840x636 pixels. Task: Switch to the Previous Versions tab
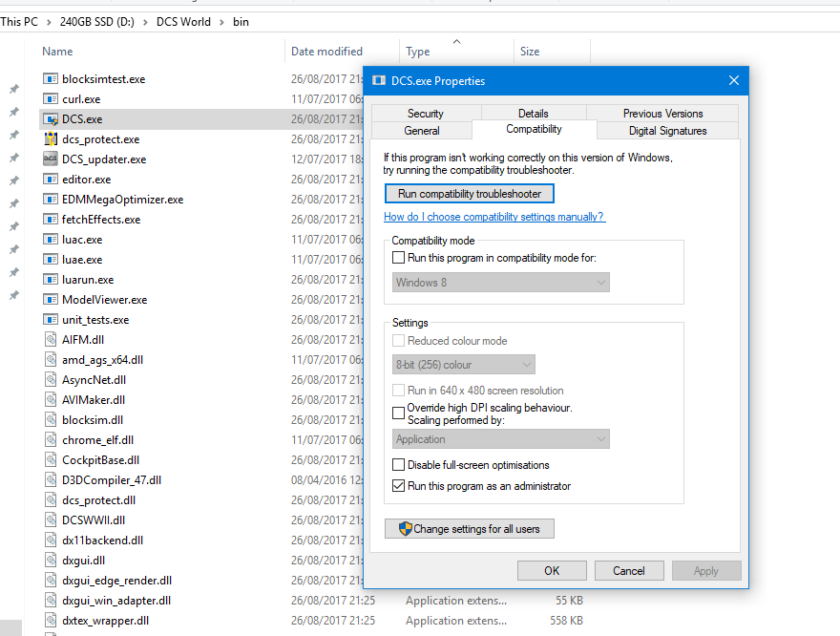coord(662,113)
